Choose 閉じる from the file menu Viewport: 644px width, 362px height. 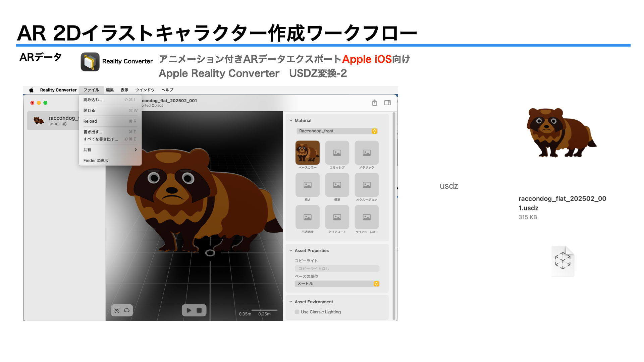point(110,110)
